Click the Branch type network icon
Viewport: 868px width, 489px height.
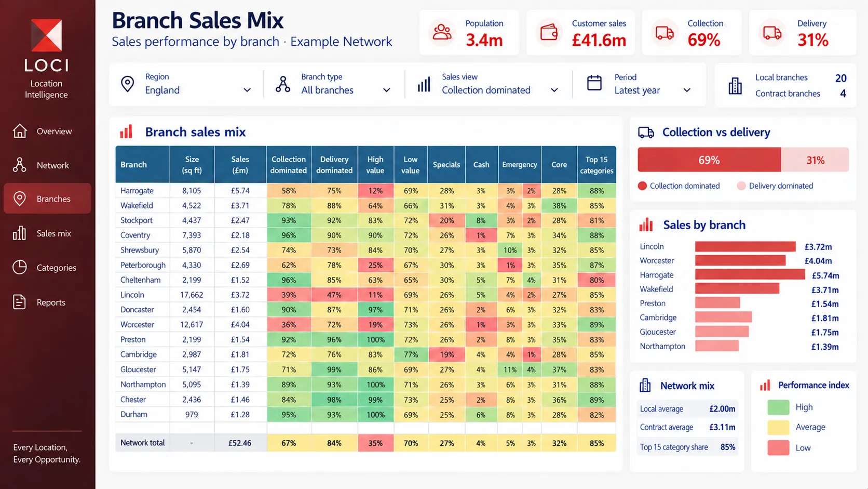coord(283,84)
